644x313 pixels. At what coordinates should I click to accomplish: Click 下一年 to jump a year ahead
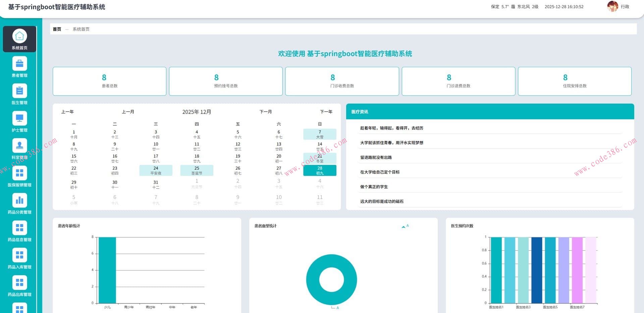[x=326, y=112]
